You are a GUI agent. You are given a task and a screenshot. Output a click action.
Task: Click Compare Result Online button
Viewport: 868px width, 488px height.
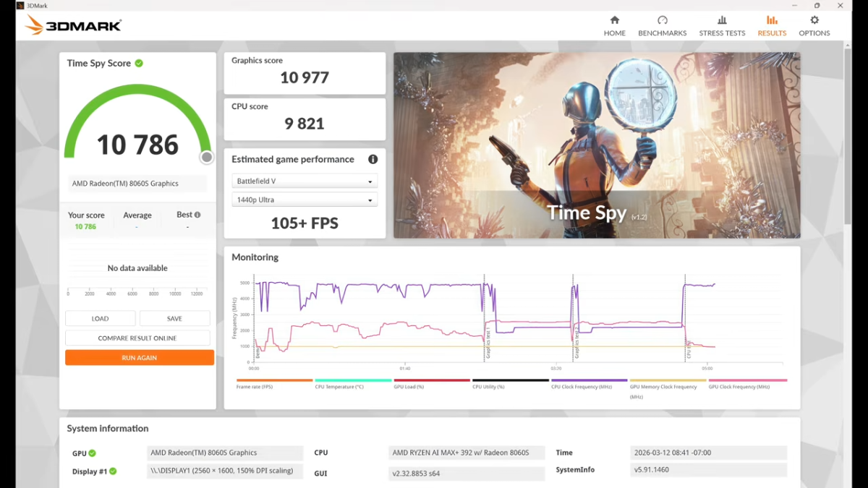tap(137, 338)
